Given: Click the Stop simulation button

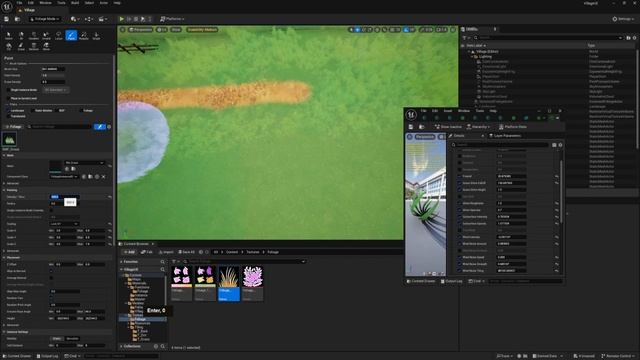Looking at the screenshot, I should point(136,19).
